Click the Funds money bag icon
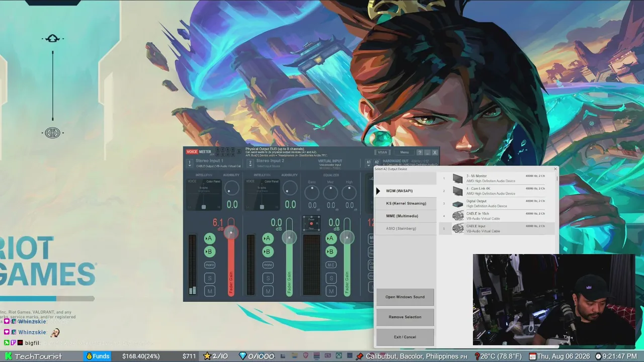Screen dimensions: 644x362 click(x=89, y=356)
